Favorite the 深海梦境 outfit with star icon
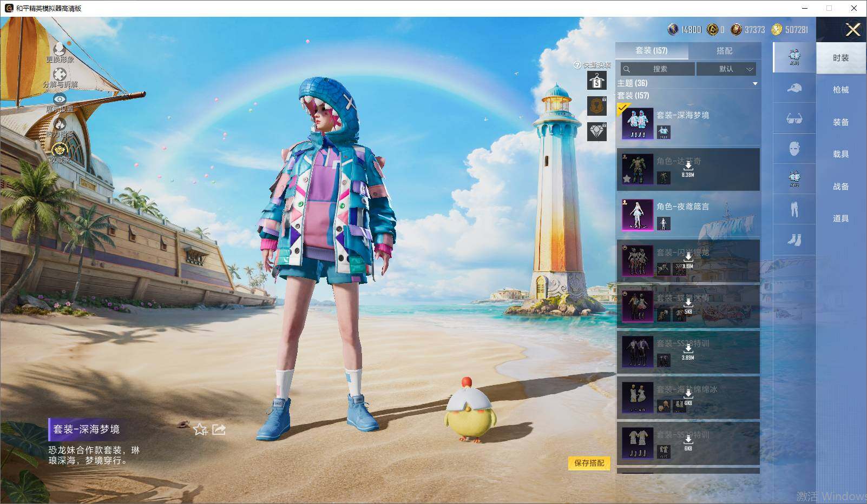The image size is (867, 504). [x=200, y=429]
